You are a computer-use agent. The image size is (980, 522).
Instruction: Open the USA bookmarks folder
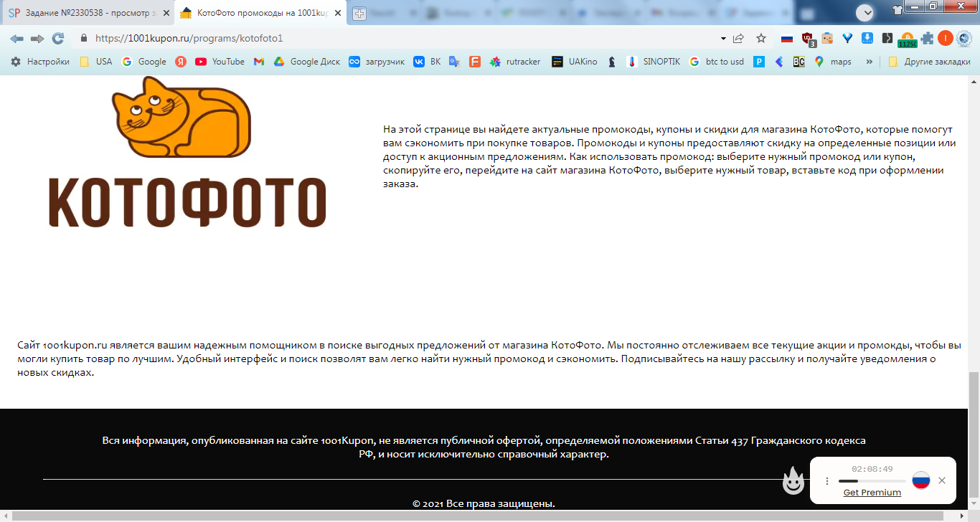[x=96, y=62]
